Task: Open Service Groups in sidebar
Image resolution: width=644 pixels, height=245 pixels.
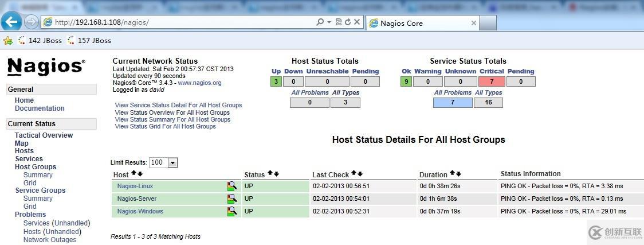Action: click(x=40, y=190)
